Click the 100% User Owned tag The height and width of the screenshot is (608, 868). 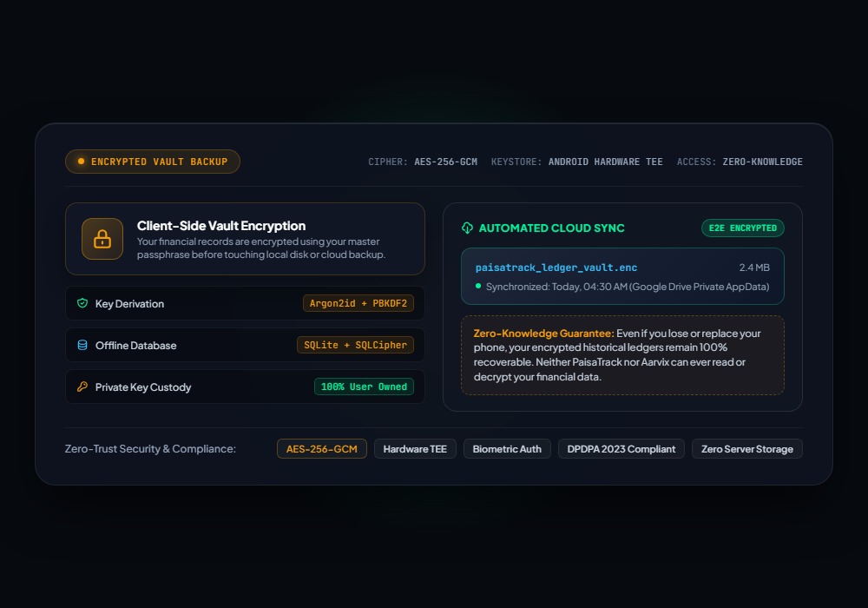coord(364,387)
